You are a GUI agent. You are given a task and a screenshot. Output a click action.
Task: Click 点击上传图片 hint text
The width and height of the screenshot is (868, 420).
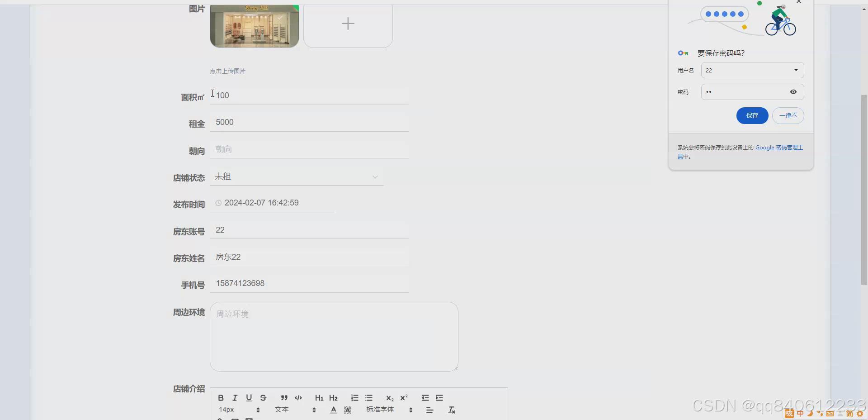pos(227,71)
